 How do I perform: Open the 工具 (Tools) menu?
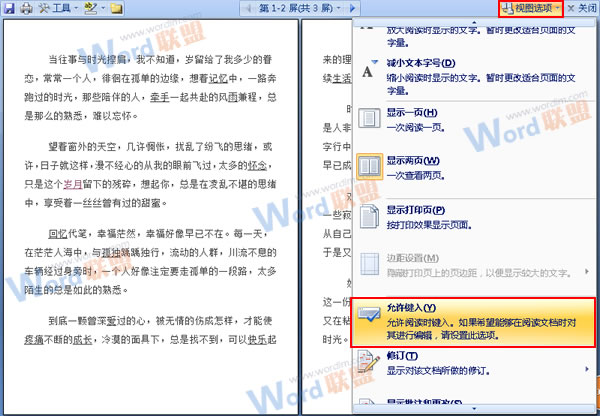coord(59,8)
